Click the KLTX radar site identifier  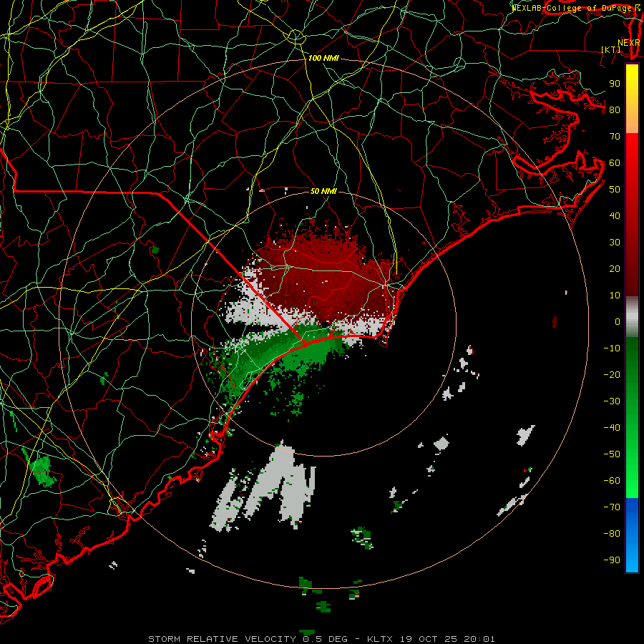[380, 639]
